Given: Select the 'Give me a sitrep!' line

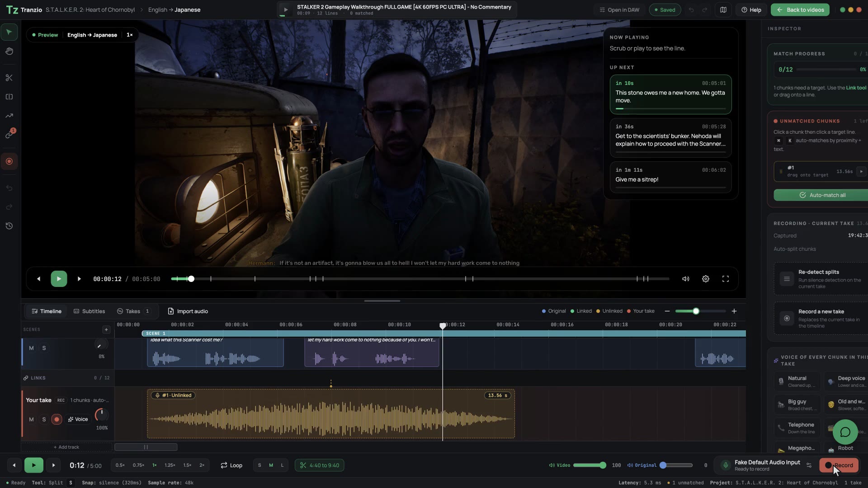Looking at the screenshot, I should [x=670, y=177].
